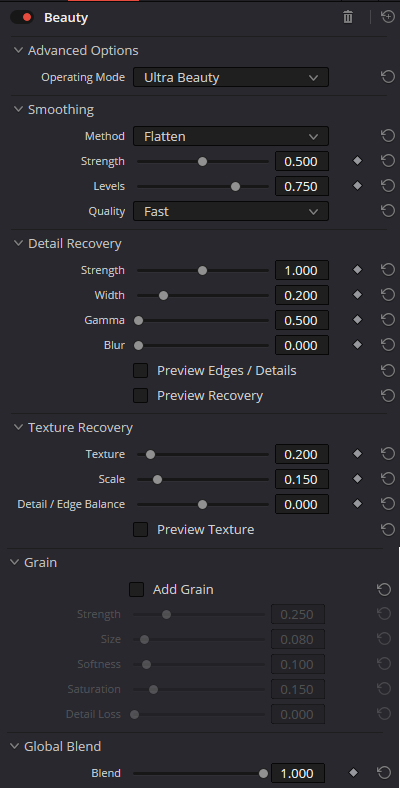Reset Preview Edges / Details option
400x788 pixels.
coord(387,370)
